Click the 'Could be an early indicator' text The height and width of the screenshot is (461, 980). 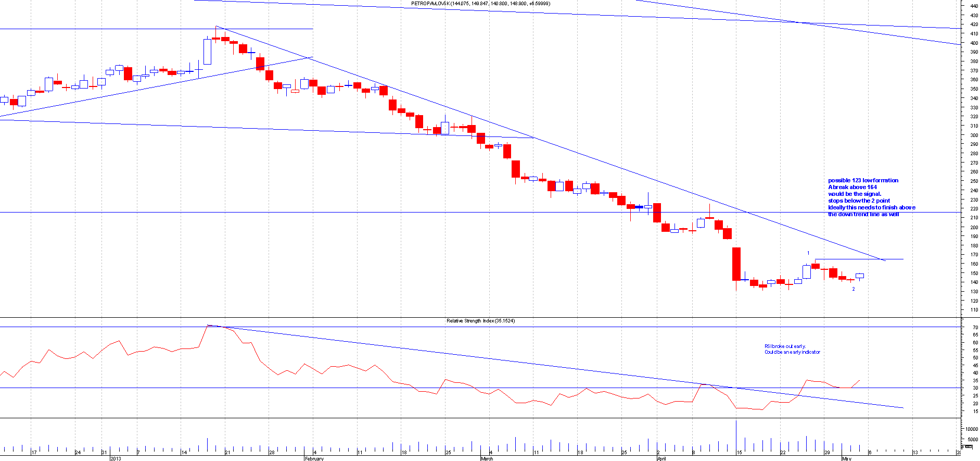(x=792, y=352)
